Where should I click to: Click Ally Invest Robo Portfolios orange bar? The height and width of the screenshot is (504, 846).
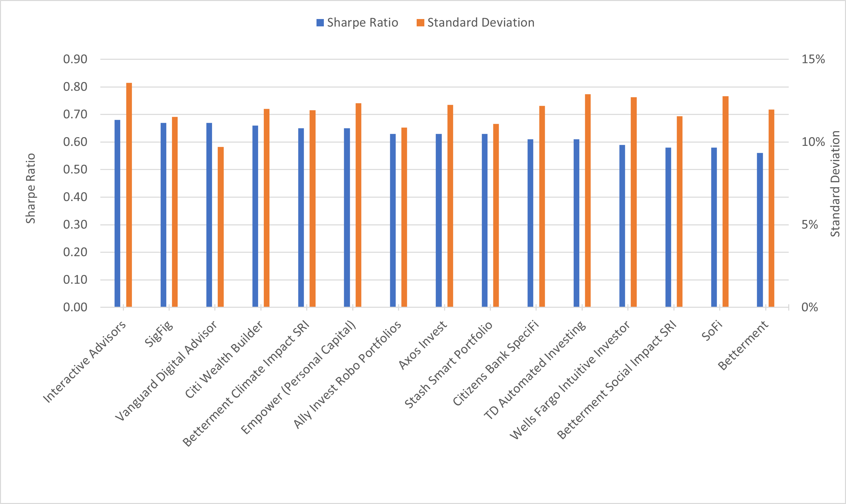tap(404, 217)
